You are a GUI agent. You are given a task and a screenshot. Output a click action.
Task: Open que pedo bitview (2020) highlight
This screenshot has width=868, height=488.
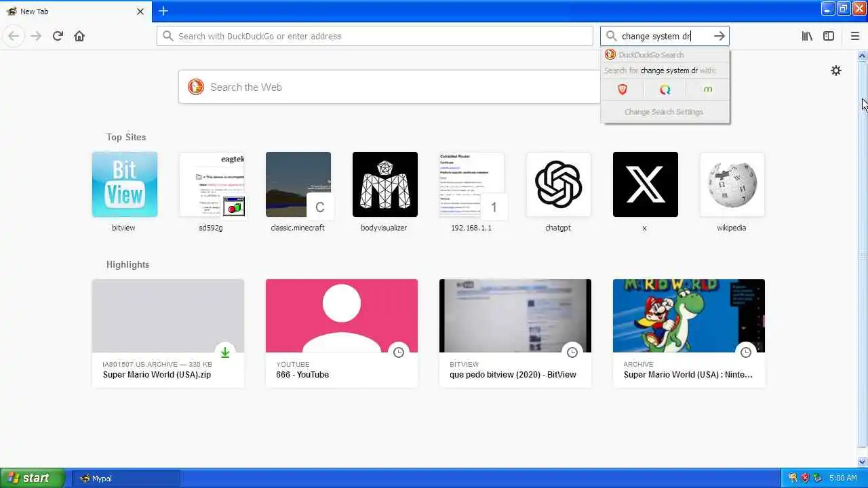point(515,333)
